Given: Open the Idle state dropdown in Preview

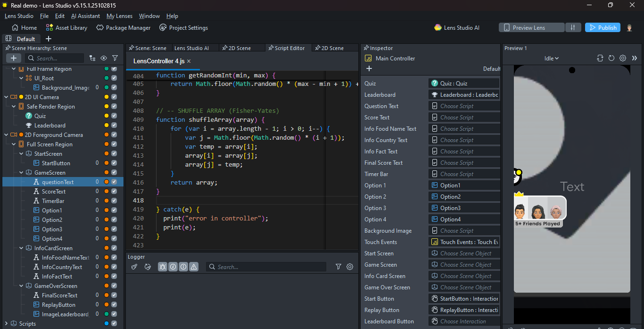Looking at the screenshot, I should [x=551, y=58].
